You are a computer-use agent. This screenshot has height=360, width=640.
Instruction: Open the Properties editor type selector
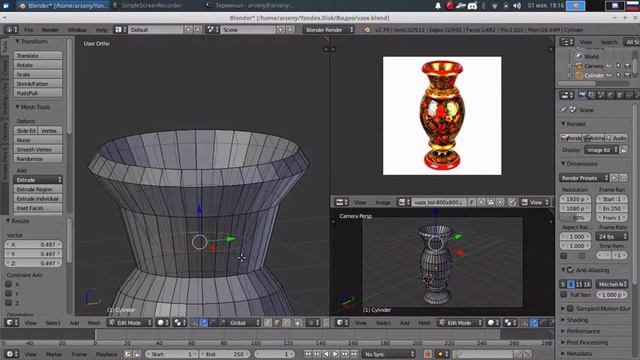point(567,95)
